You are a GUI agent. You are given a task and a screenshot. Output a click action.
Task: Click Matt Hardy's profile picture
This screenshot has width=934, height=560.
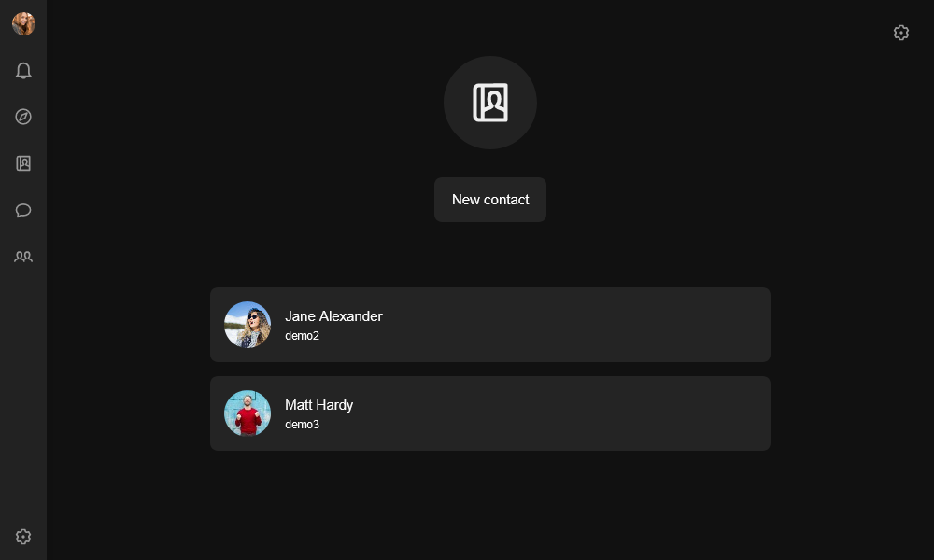point(248,413)
